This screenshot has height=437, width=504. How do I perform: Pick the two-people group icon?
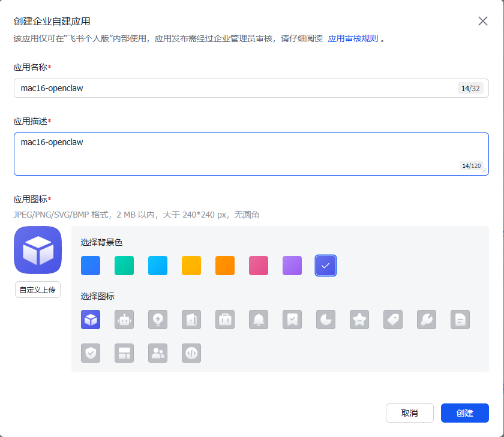point(158,353)
